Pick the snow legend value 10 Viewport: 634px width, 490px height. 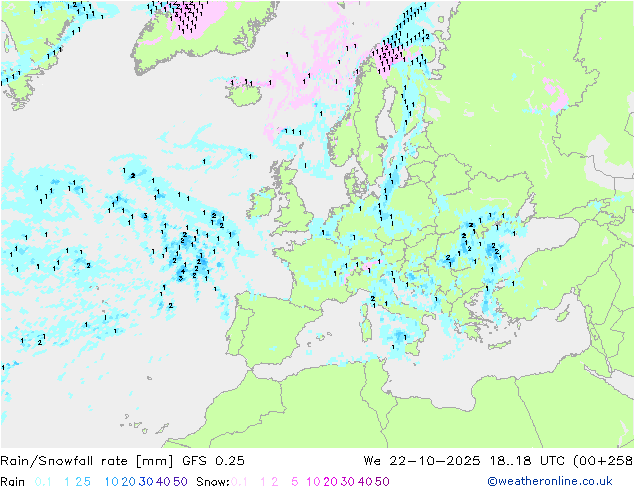point(313,482)
